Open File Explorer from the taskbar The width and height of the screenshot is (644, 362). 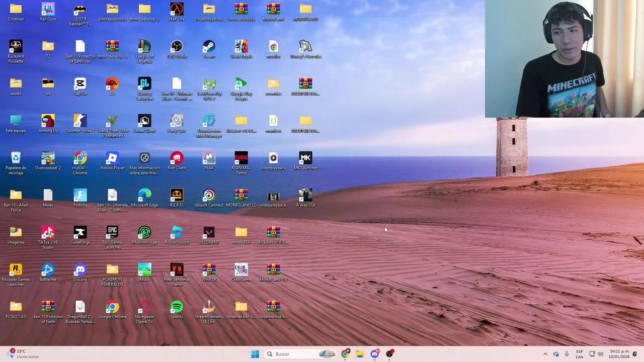pyautogui.click(x=360, y=354)
